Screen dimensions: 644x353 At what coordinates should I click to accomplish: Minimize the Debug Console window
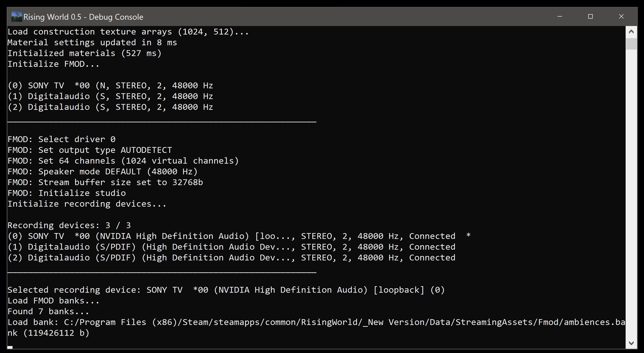pyautogui.click(x=559, y=16)
